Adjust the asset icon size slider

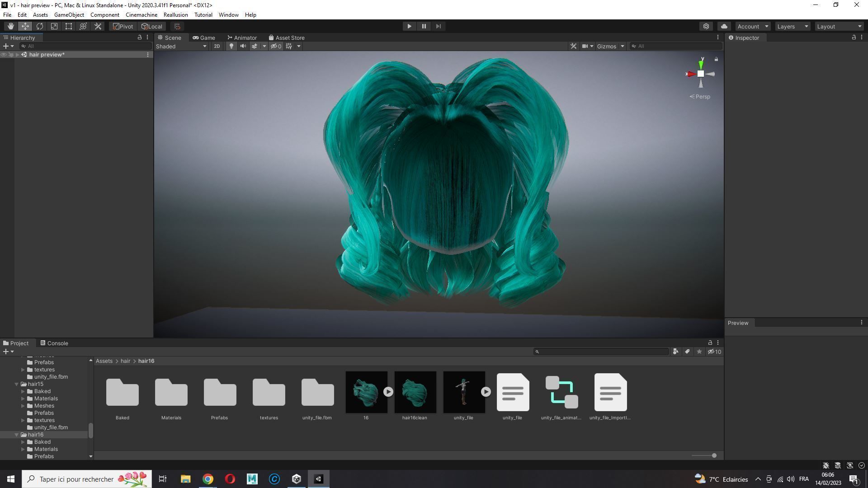point(714,455)
